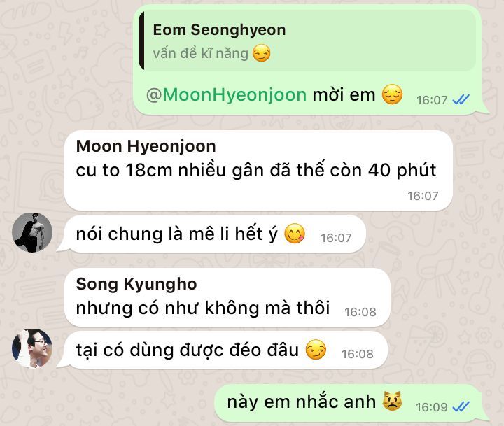Tap read receipt checkmarks on 16:07 message
The image size is (504, 426).
[461, 100]
